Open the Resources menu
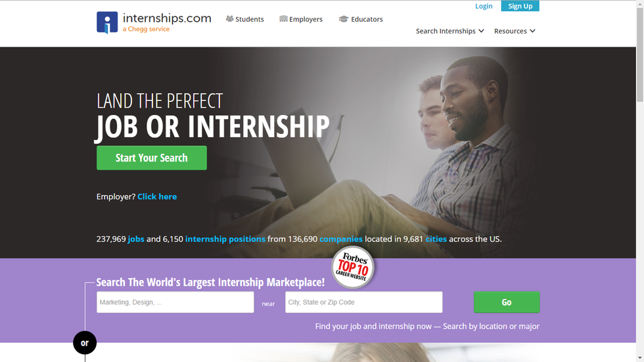 [515, 31]
